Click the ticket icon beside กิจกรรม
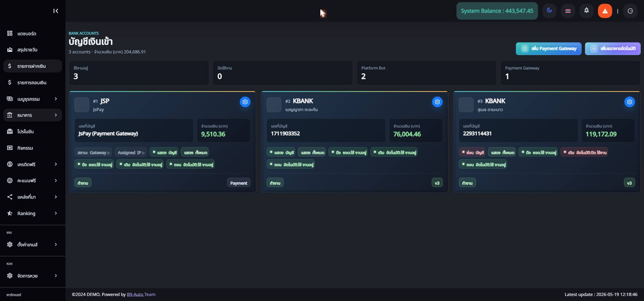This screenshot has height=301, width=644. (x=10, y=148)
